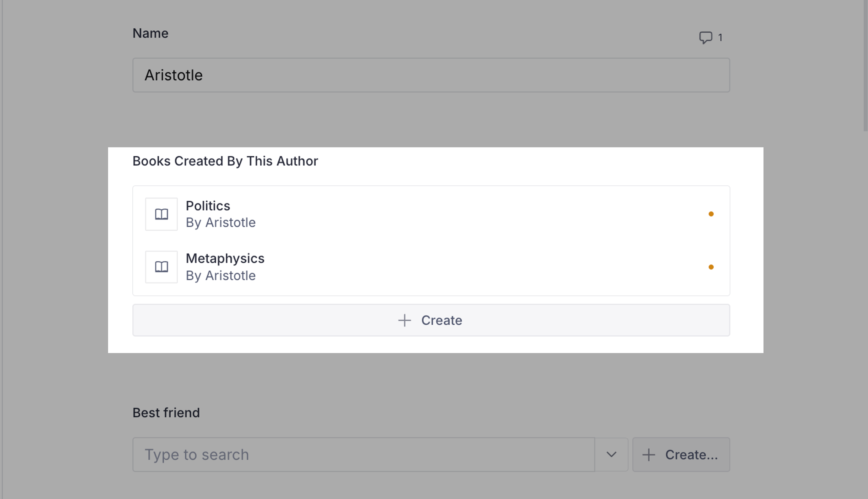Click the orange status dot on Politics row
This screenshot has height=499, width=868.
point(711,214)
